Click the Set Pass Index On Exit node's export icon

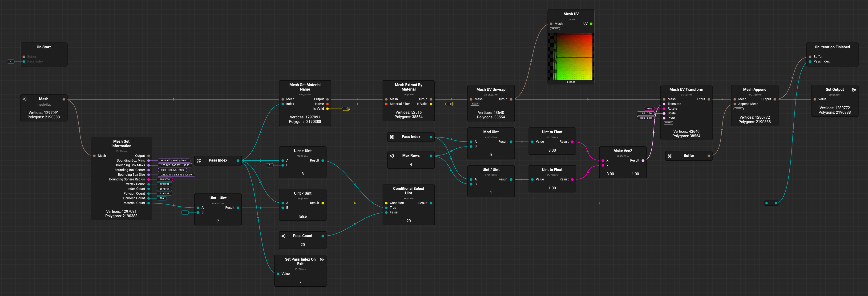coord(322,259)
